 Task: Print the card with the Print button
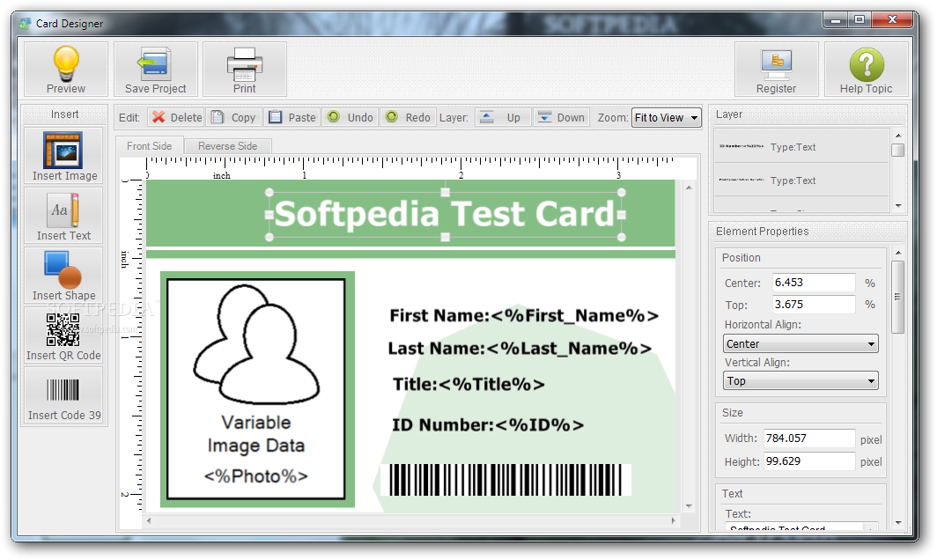(x=245, y=70)
